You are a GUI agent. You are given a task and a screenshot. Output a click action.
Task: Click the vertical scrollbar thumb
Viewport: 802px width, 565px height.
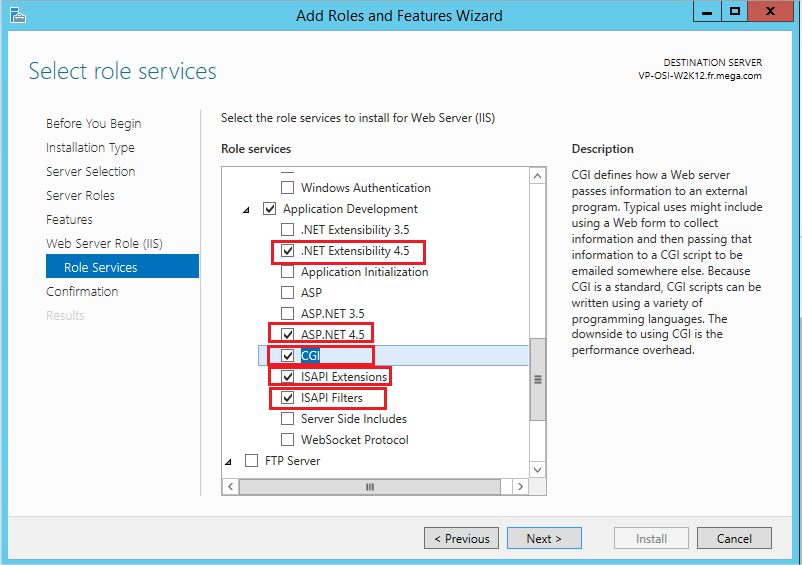tap(538, 380)
